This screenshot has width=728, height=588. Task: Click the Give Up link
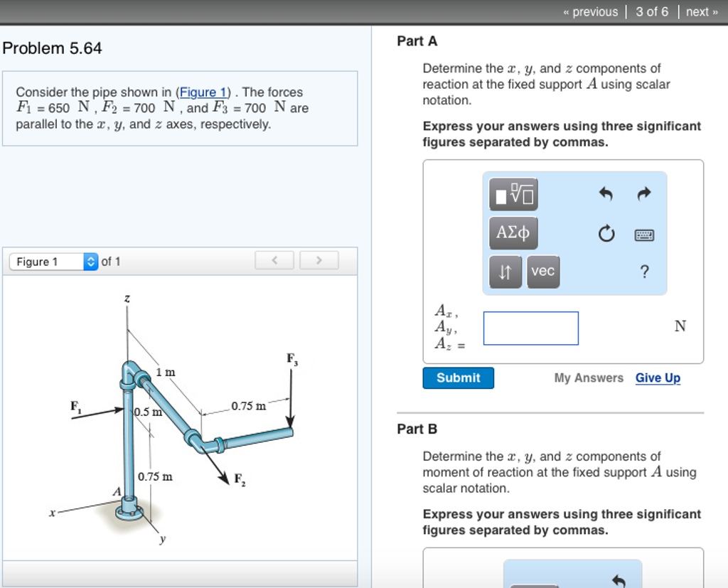(x=657, y=378)
